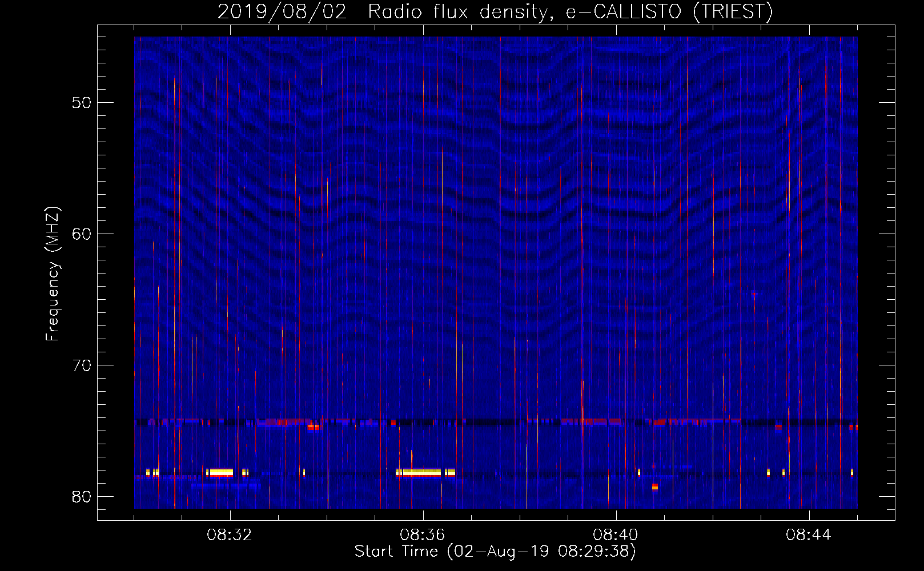Click the 60 frequency tick label
This screenshot has height=571, width=924.
(82, 234)
